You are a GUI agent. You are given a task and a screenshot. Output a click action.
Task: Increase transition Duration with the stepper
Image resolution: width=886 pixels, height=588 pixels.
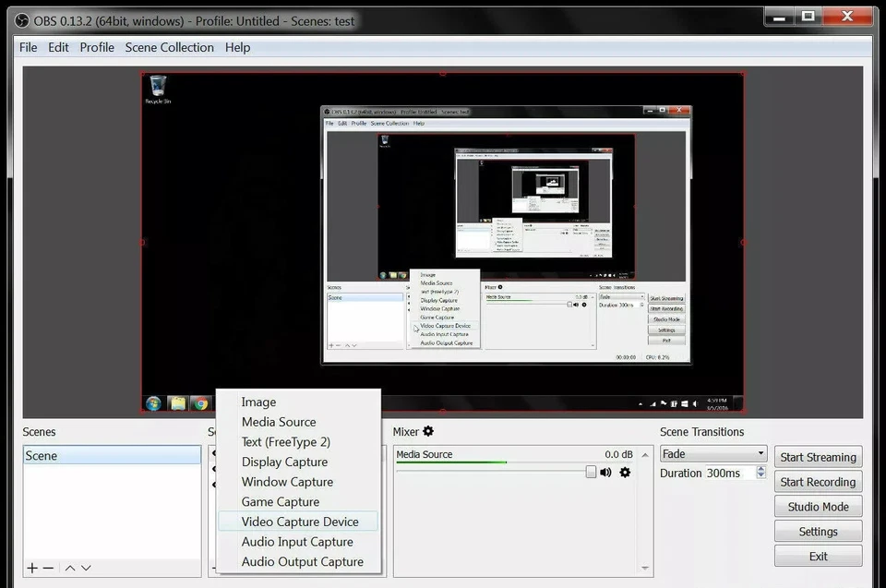760,468
